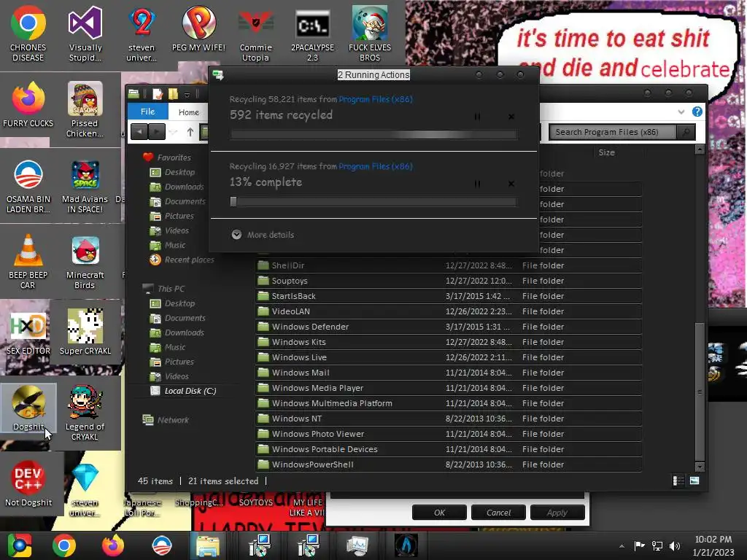
Task: Cancel the 13% complete recycling operation
Action: tap(511, 184)
